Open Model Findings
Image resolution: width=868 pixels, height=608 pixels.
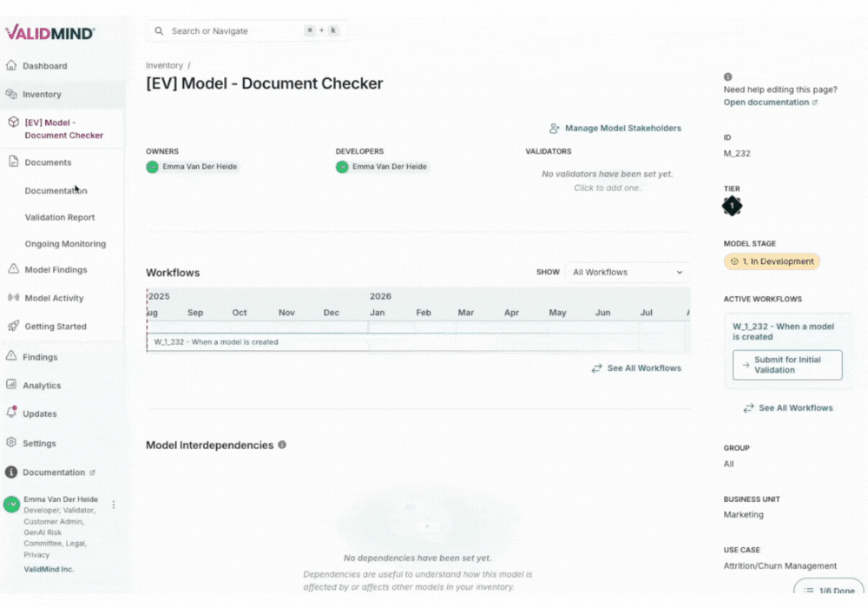(x=56, y=269)
